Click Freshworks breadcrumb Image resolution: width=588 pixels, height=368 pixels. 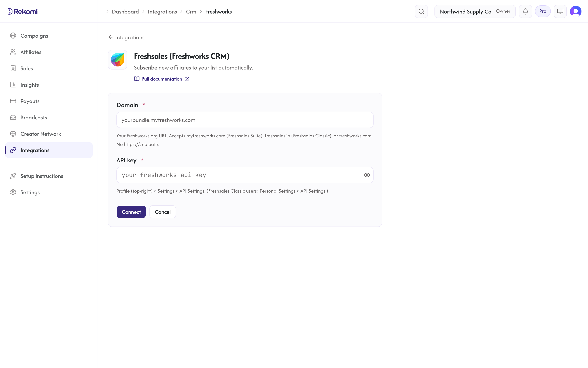[218, 12]
